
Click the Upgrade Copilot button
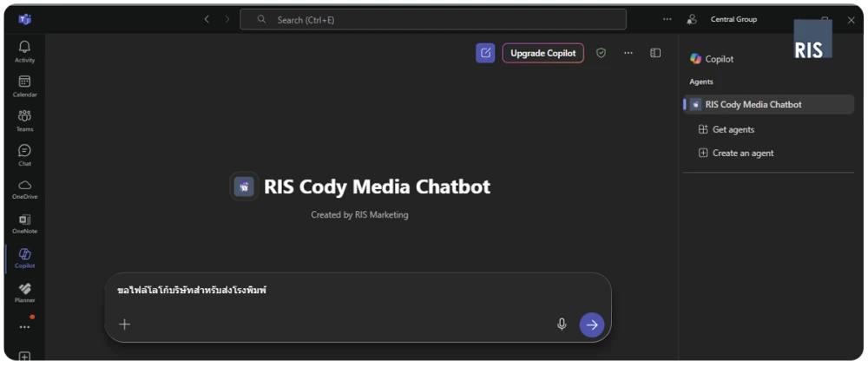click(543, 53)
